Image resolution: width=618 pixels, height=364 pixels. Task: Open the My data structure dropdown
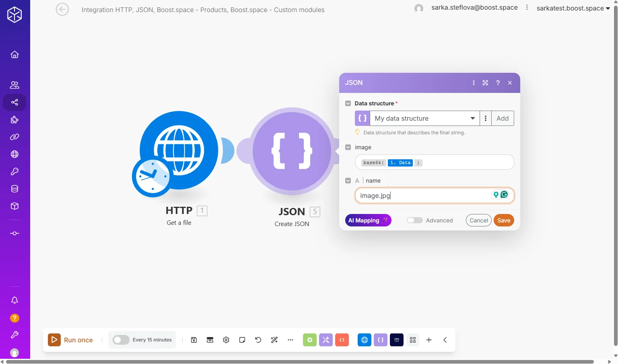point(424,118)
